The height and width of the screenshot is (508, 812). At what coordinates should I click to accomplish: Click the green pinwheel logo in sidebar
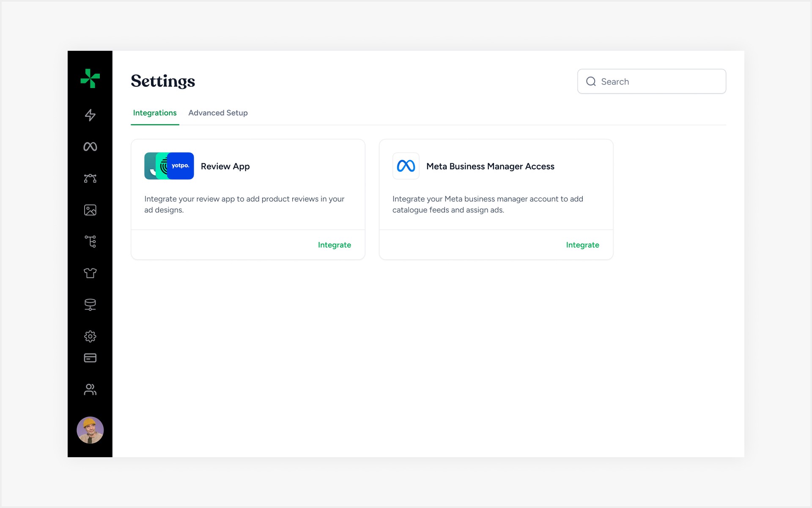(x=90, y=78)
